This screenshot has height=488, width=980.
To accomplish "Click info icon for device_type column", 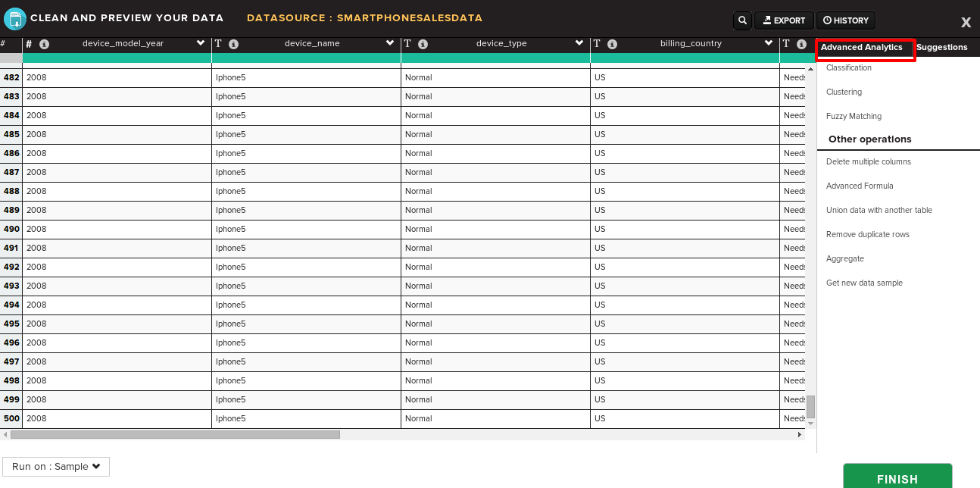I will 423,44.
